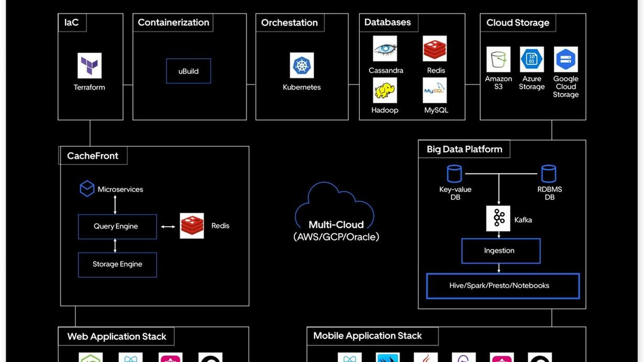Image resolution: width=644 pixels, height=362 pixels.
Task: Select the "Hadoop" text label
Action: click(385, 110)
